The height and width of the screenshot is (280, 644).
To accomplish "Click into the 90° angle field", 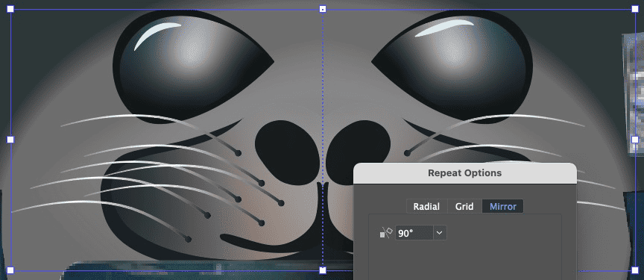I will tap(414, 233).
